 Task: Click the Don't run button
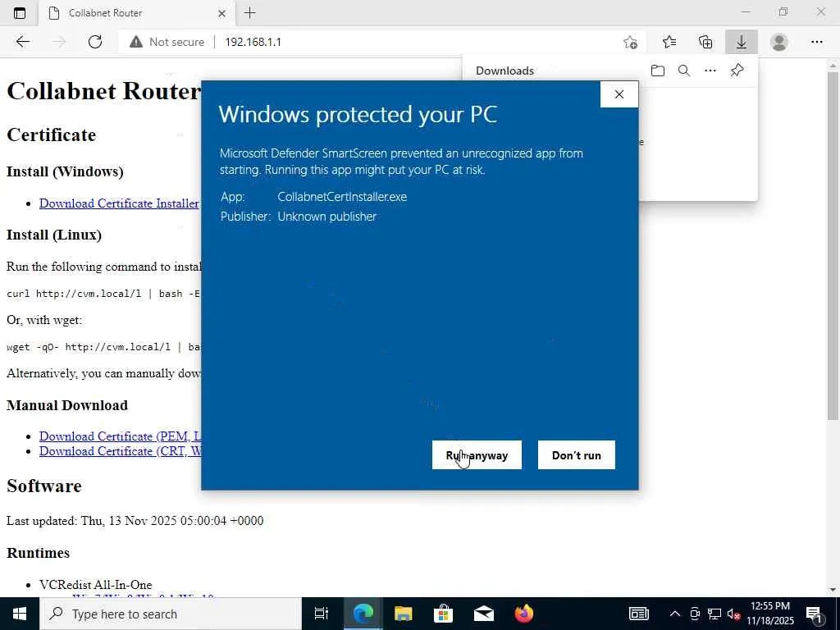[x=577, y=454]
